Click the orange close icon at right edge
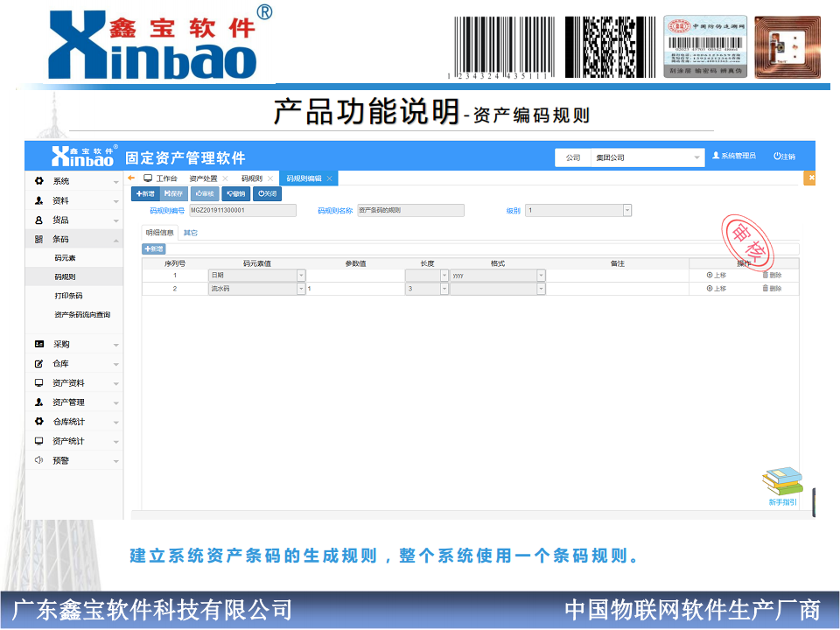Image resolution: width=840 pixels, height=630 pixels. pos(810,178)
